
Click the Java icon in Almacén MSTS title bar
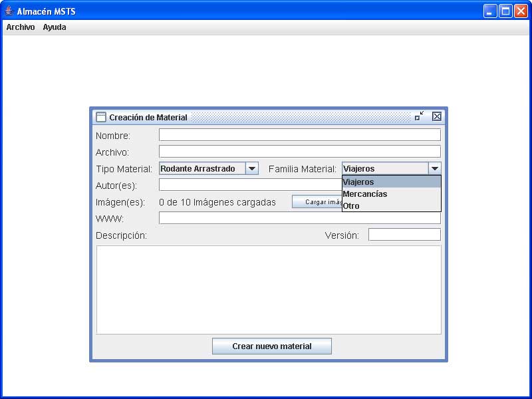point(9,11)
